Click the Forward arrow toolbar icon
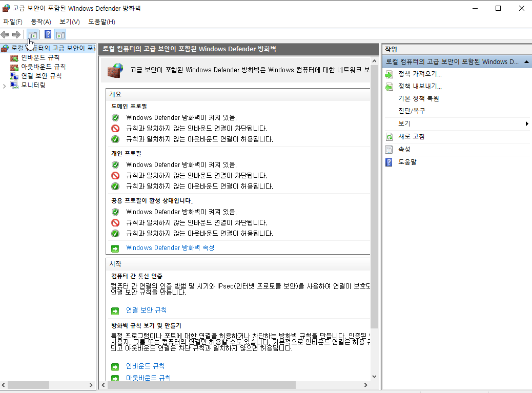Screen dimensions: 532x393 16,35
